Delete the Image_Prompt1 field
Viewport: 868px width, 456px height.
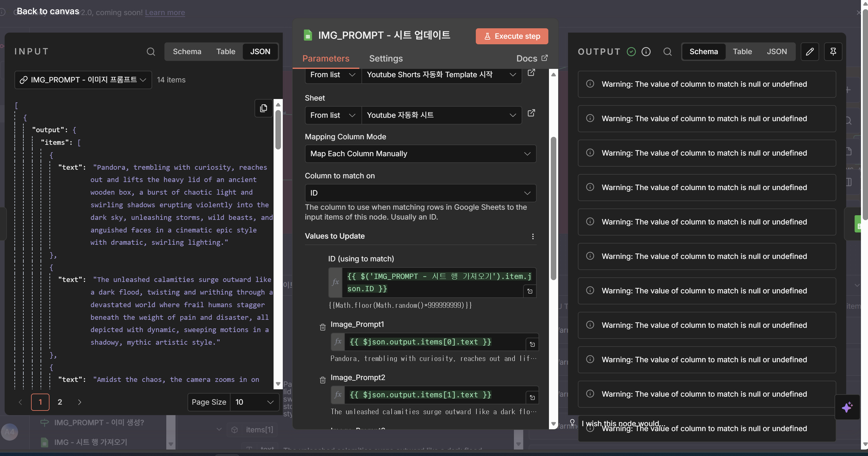tap(322, 327)
